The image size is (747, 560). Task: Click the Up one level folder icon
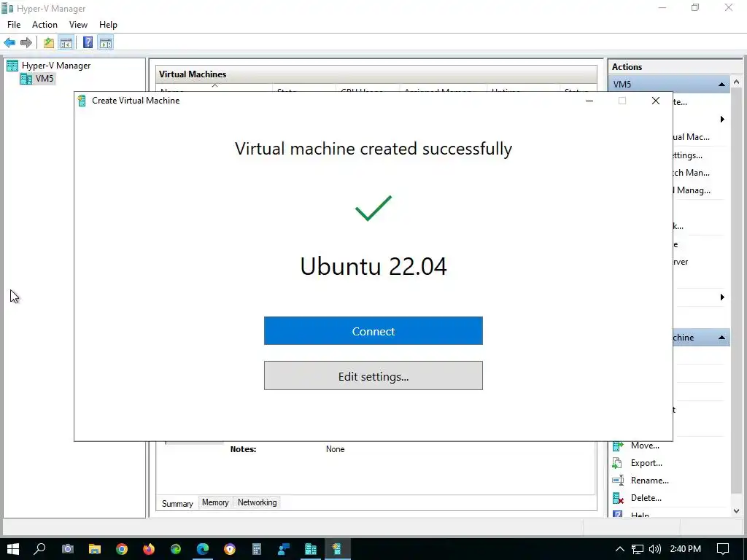49,43
